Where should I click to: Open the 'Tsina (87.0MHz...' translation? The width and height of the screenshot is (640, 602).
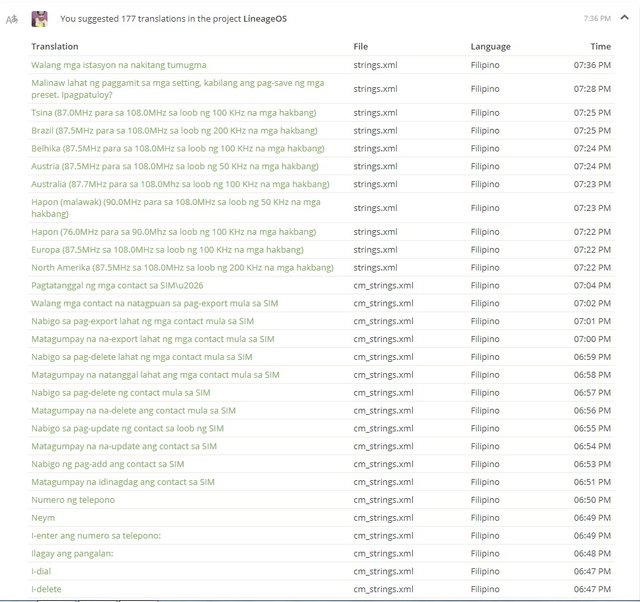[173, 113]
